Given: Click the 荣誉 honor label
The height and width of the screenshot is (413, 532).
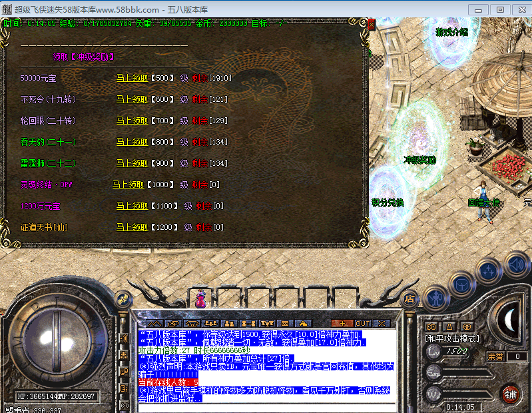Looking at the screenshot, I should click(x=495, y=356).
